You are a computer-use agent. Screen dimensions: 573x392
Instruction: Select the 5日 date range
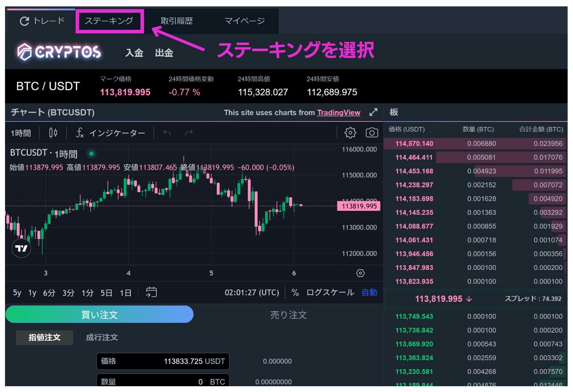pos(106,293)
